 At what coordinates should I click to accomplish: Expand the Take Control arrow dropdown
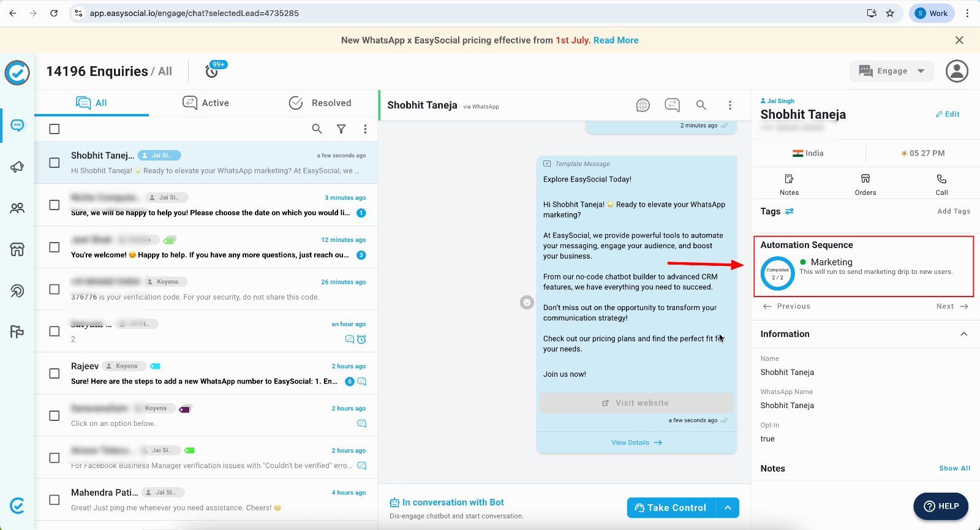tap(728, 507)
